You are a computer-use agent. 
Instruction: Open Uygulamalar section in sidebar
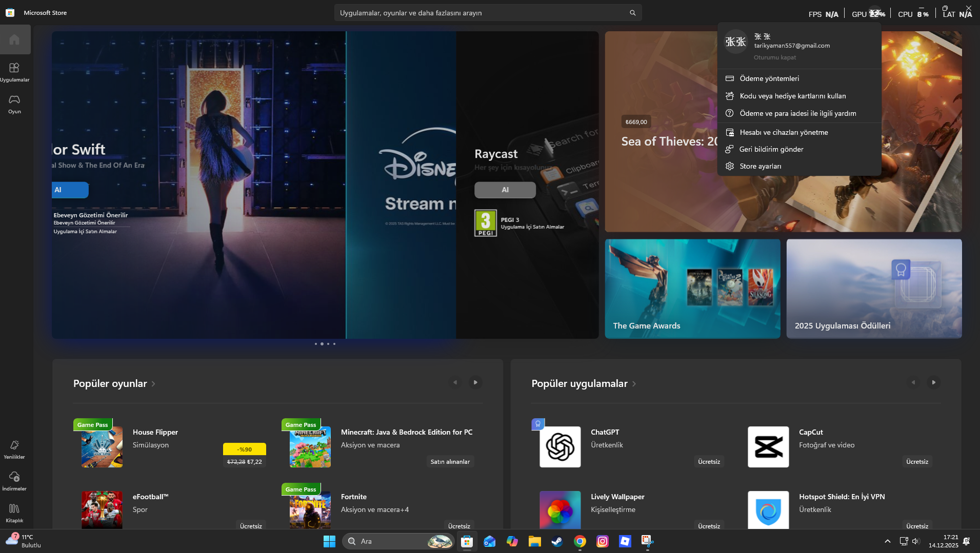pos(15,72)
